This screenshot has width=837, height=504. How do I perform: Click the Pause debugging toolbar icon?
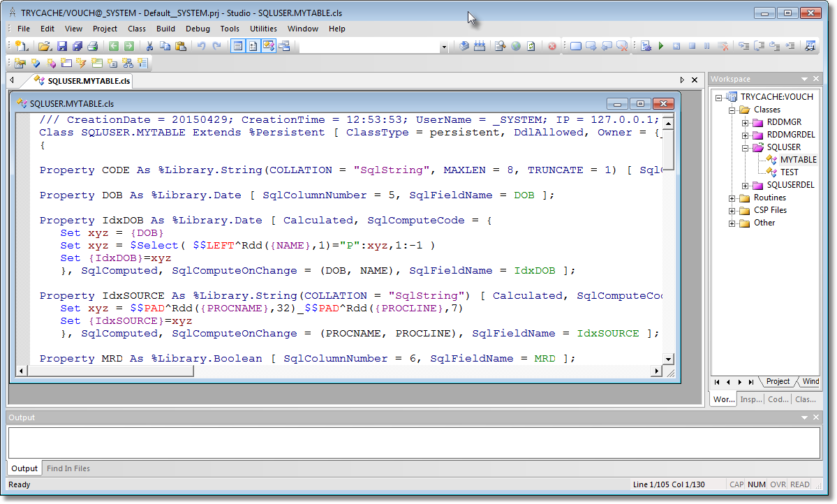point(707,47)
